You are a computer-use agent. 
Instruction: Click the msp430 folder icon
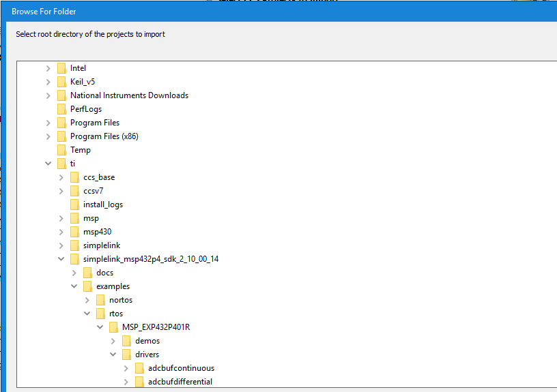click(x=74, y=232)
